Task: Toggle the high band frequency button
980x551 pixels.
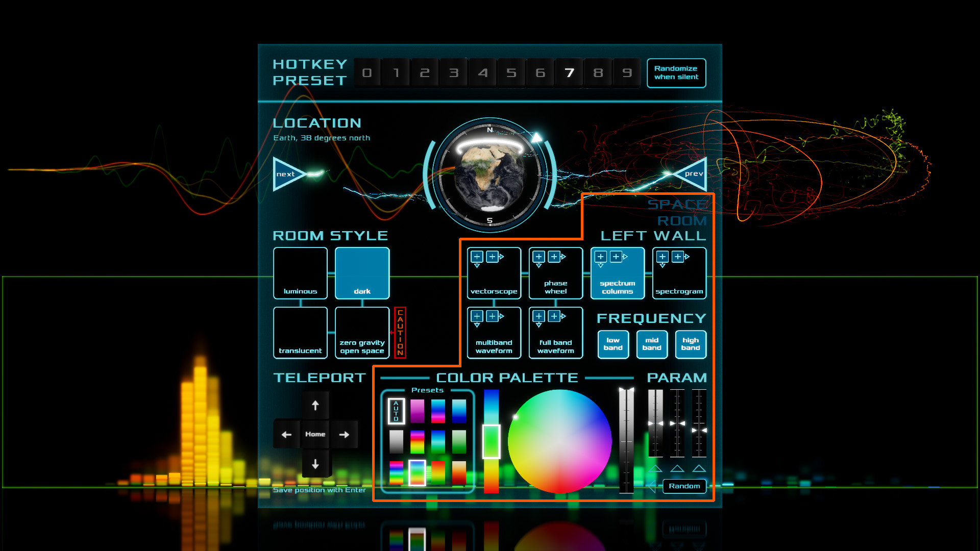Action: coord(691,344)
